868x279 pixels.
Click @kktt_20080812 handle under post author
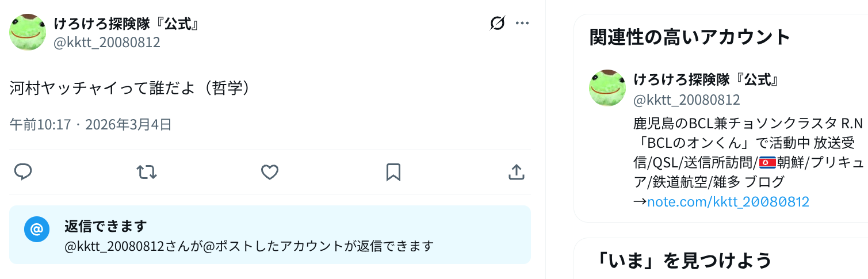coord(106,43)
